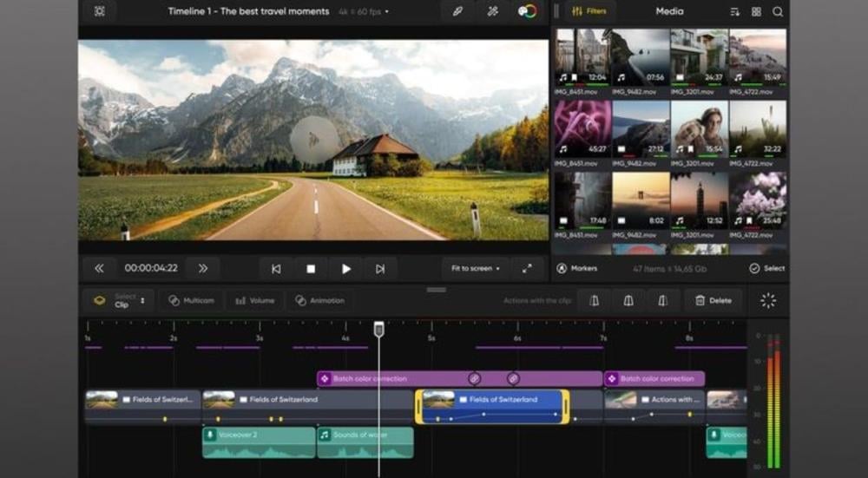Open the media sort options
Screen dimensions: 868x478
click(734, 12)
